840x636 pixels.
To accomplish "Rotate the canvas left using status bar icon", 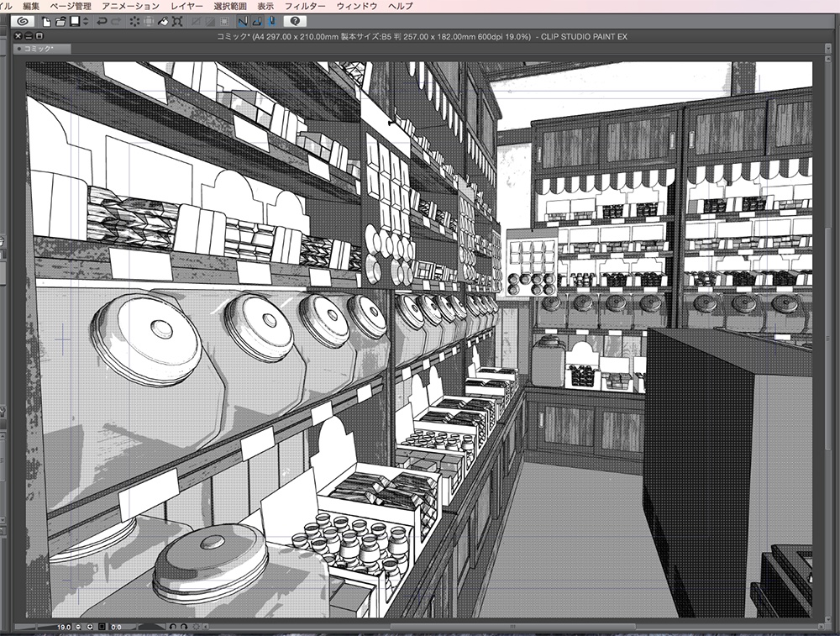I will tap(172, 626).
